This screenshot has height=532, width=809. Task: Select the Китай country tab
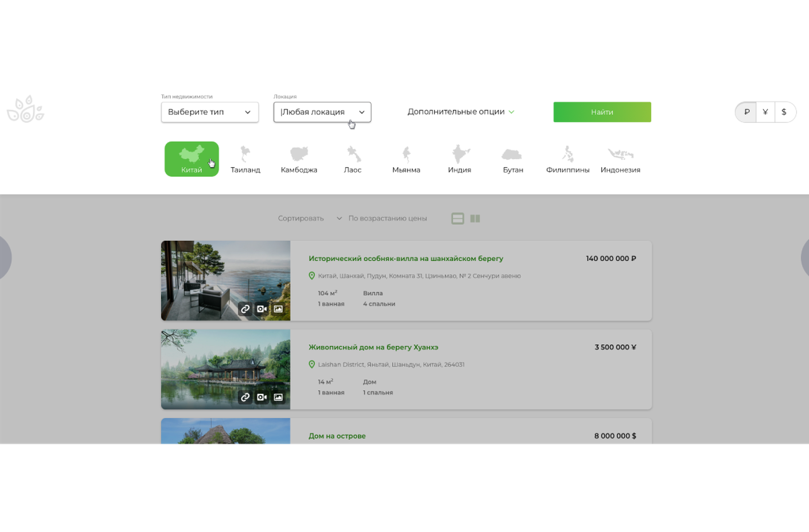pyautogui.click(x=191, y=159)
